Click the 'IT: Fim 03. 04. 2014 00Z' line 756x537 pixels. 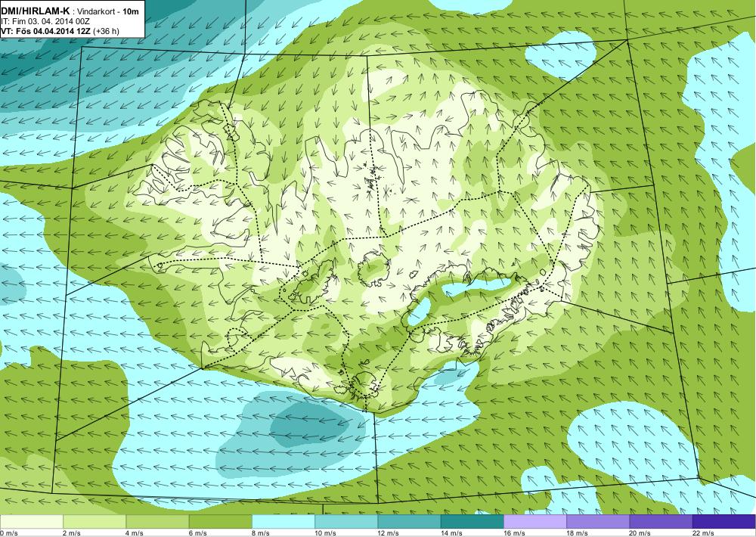[x=45, y=22]
